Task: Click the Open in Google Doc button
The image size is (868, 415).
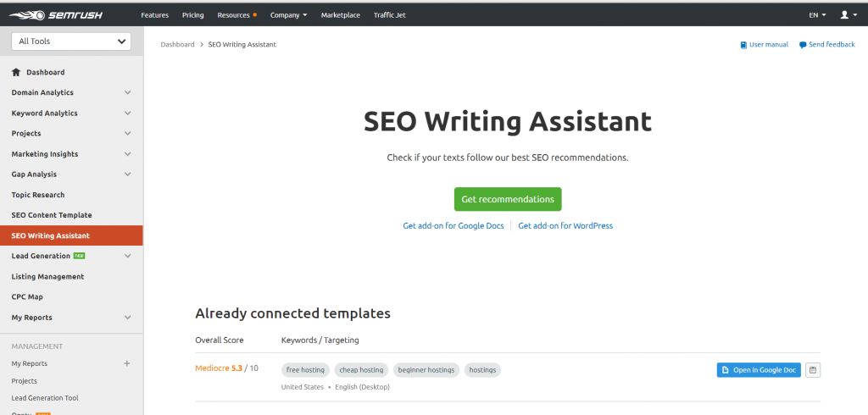Action: pos(759,370)
